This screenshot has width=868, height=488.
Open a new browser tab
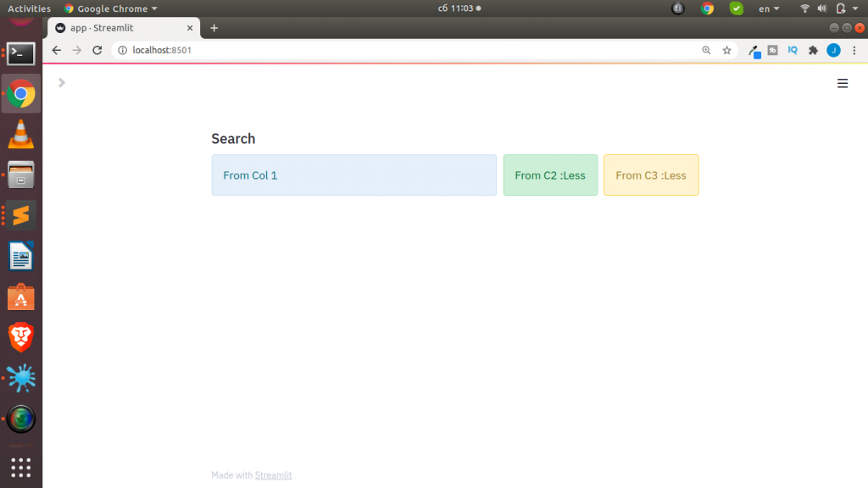(214, 28)
